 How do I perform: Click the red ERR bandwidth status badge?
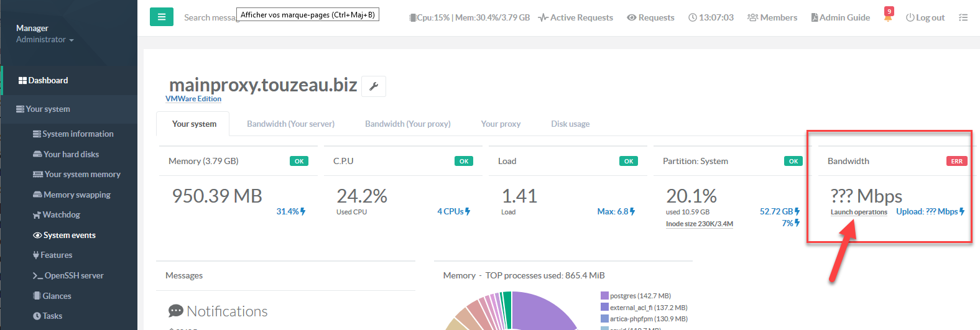click(956, 161)
